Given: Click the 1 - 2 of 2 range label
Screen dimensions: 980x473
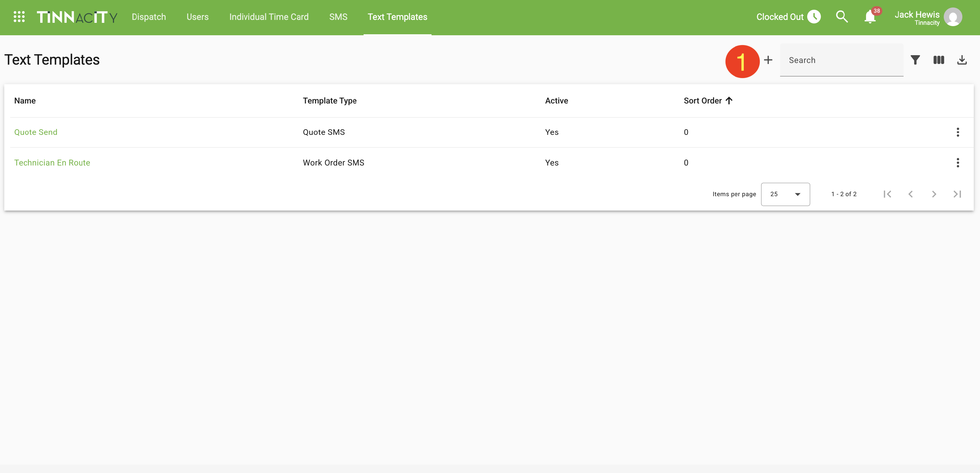Looking at the screenshot, I should coord(844,194).
